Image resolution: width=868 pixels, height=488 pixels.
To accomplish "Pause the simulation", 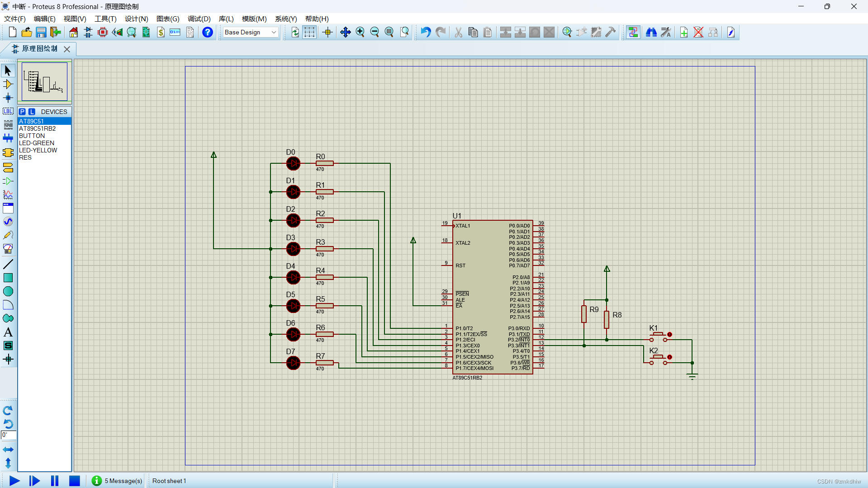I will [x=54, y=481].
